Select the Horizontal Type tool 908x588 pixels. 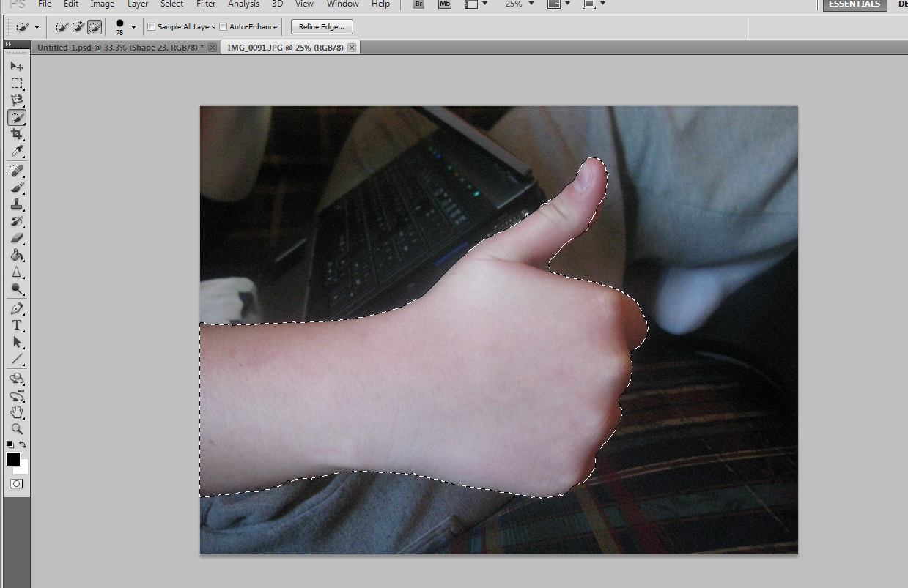click(17, 325)
